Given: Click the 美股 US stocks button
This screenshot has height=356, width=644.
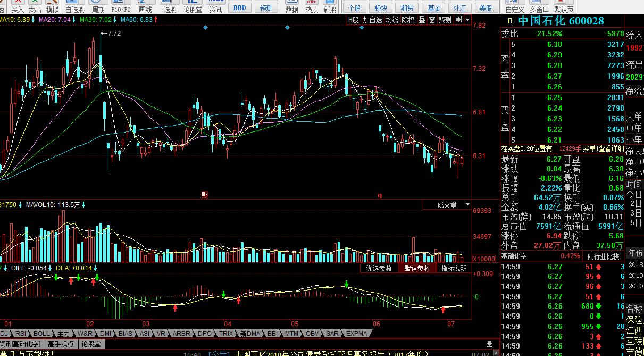Looking at the screenshot, I should tap(486, 7).
